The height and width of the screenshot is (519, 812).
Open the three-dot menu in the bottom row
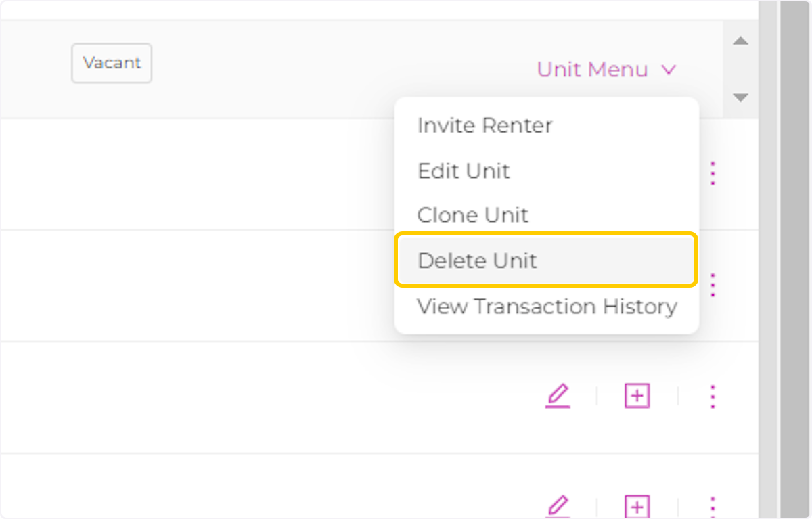712,506
